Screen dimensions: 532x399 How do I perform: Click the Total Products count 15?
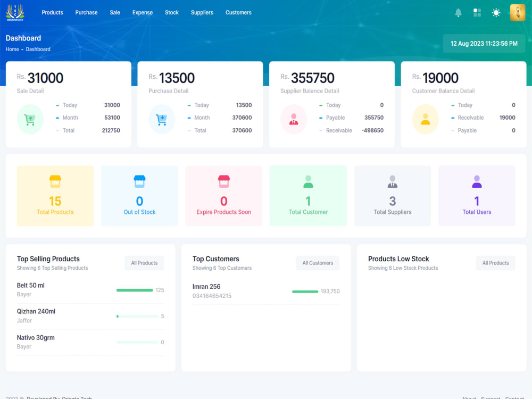pyautogui.click(x=55, y=201)
